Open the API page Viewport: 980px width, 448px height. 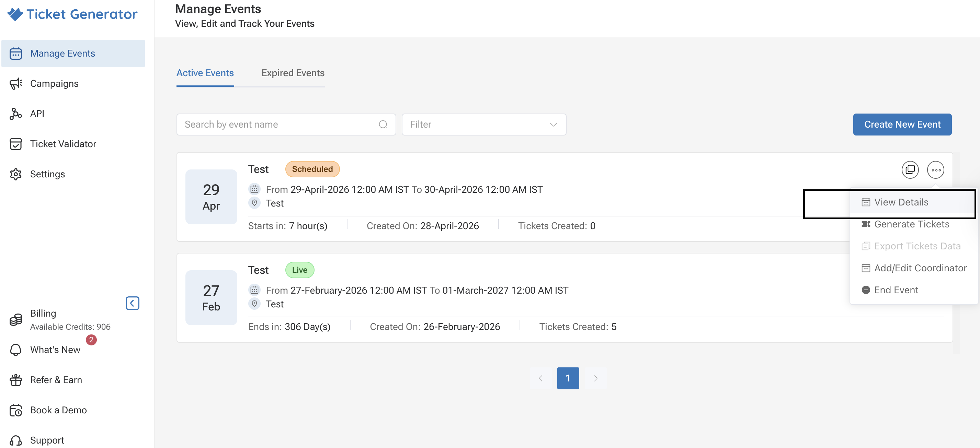coord(37,114)
